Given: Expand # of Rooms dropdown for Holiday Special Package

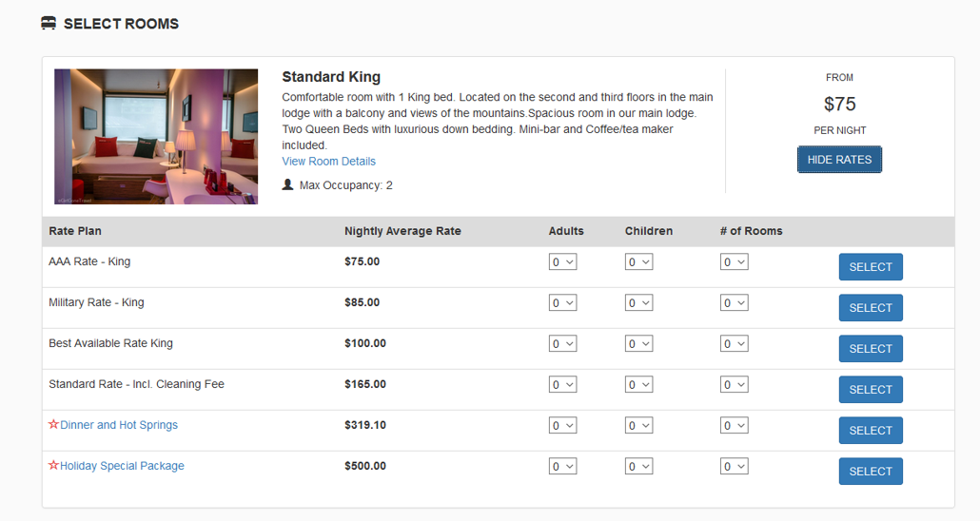Looking at the screenshot, I should point(734,466).
